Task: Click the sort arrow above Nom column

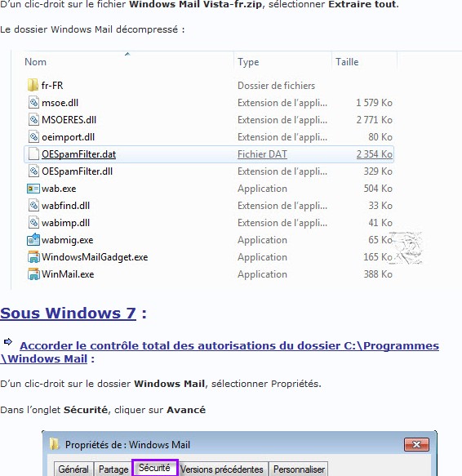Action: pyautogui.click(x=127, y=54)
